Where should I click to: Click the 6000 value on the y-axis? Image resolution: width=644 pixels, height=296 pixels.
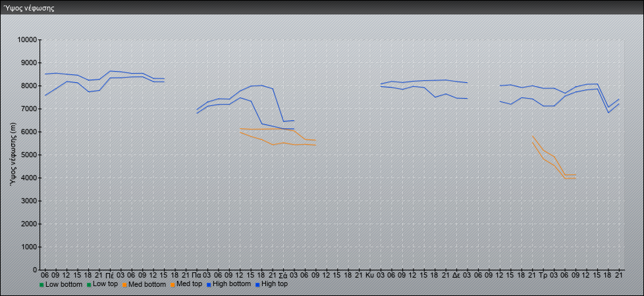[x=29, y=132]
